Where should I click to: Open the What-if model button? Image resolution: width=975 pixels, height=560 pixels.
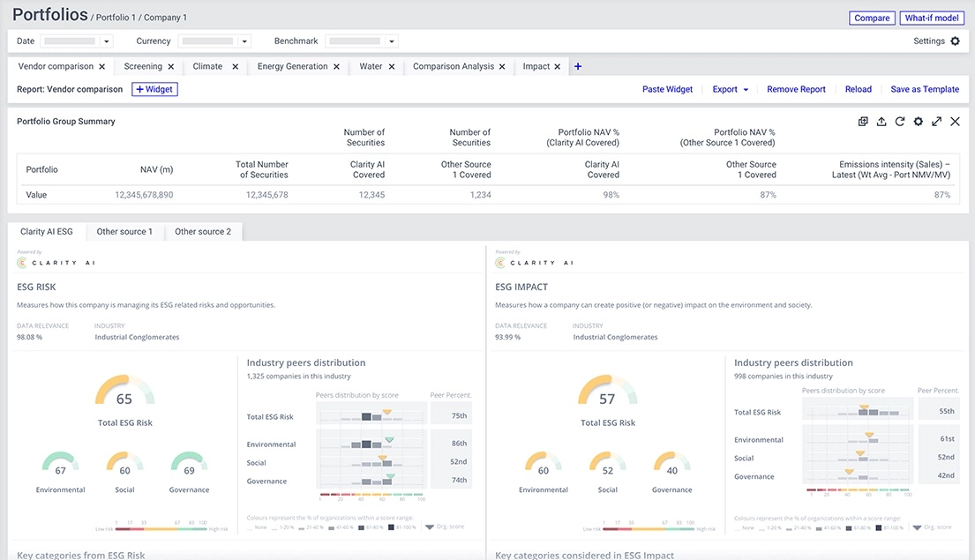pos(932,18)
